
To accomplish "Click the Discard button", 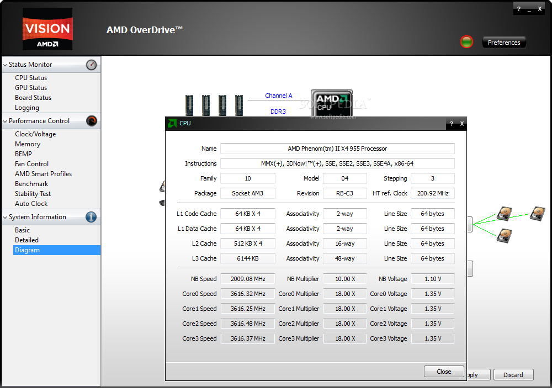I will pos(513,375).
